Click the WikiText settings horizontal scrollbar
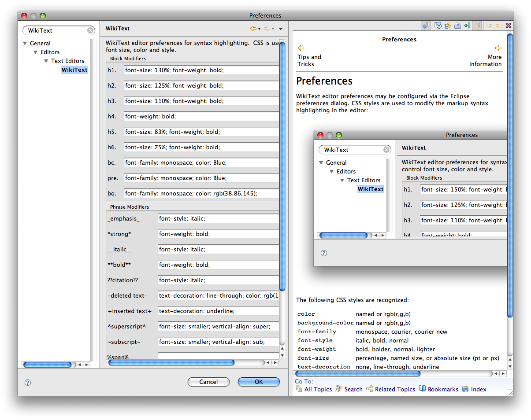Image resolution: width=531 pixels, height=420 pixels. coord(193,363)
